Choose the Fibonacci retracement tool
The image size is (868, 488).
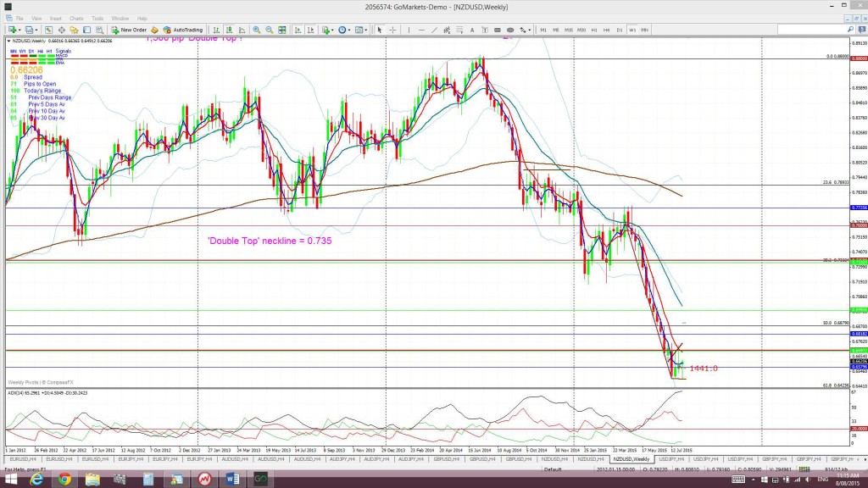pos(459,30)
